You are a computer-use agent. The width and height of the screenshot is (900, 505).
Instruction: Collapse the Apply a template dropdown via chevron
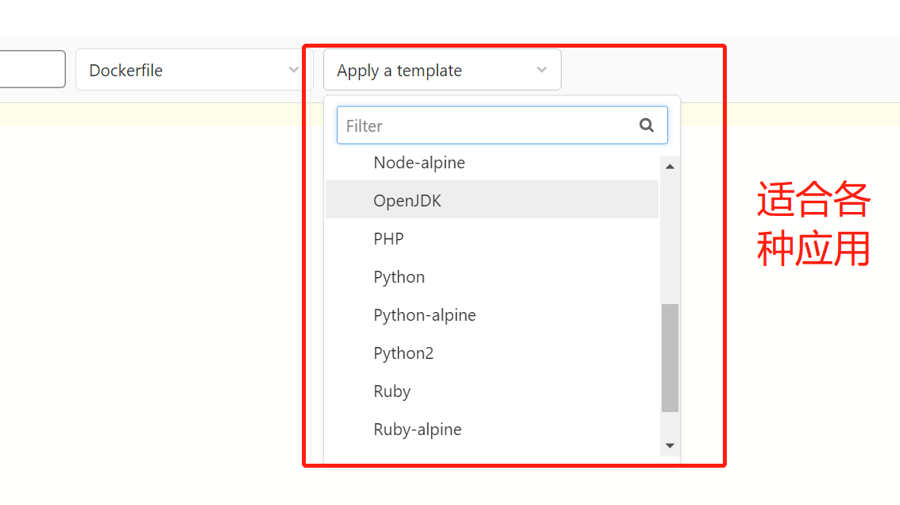[x=541, y=70]
